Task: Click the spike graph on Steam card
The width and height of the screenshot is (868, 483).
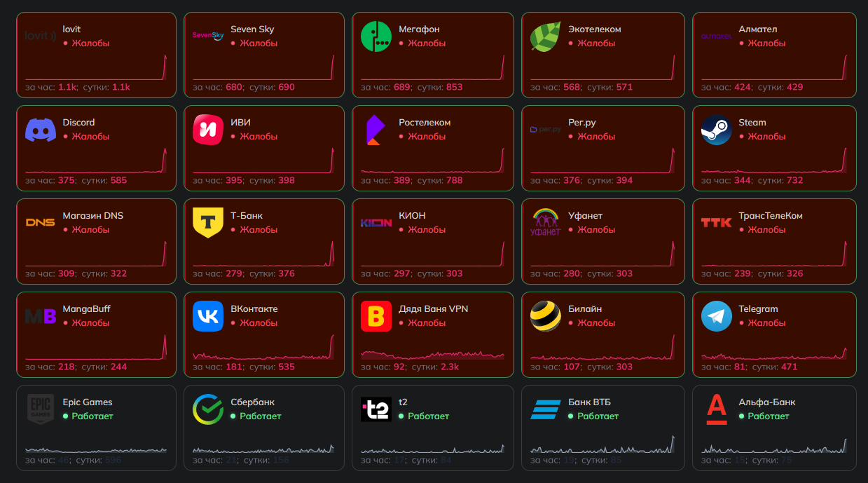Action: (774, 161)
